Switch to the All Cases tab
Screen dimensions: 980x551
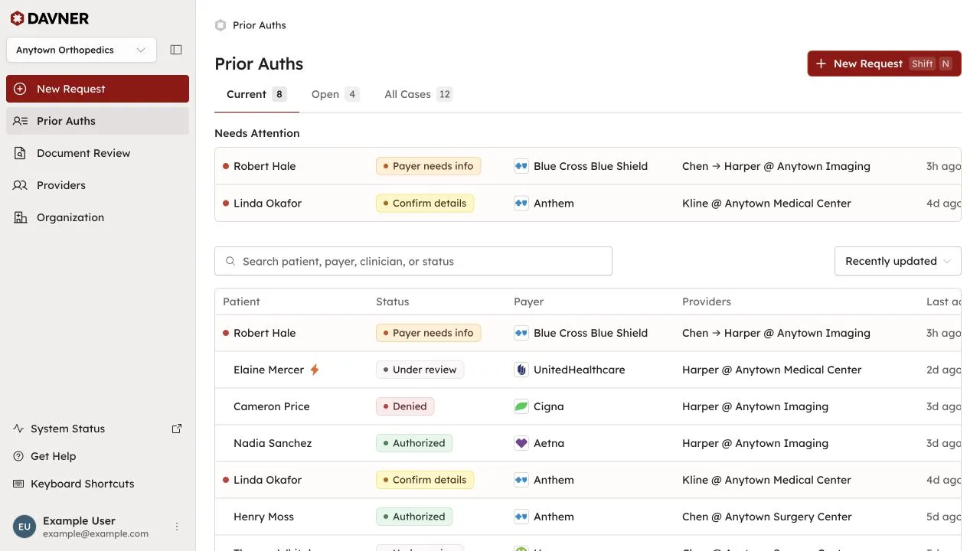[x=418, y=94]
